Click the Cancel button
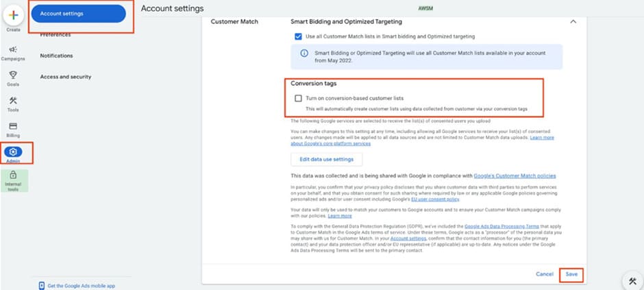644x290 pixels. pyautogui.click(x=545, y=274)
